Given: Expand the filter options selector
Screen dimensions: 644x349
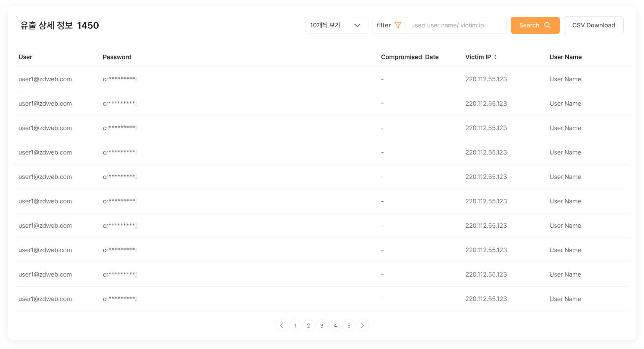Looking at the screenshot, I should pos(389,25).
